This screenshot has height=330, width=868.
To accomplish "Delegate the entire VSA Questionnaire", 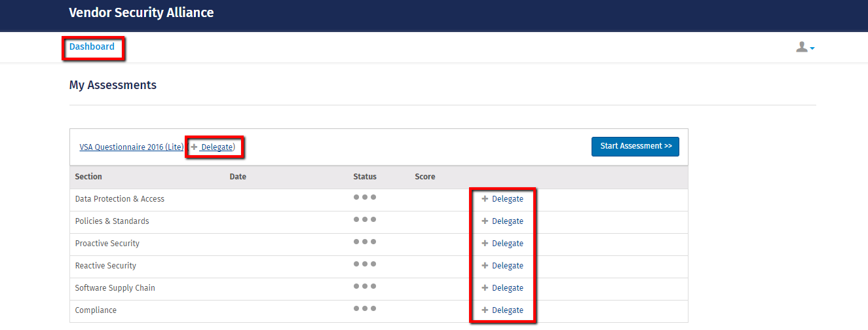I will 212,147.
